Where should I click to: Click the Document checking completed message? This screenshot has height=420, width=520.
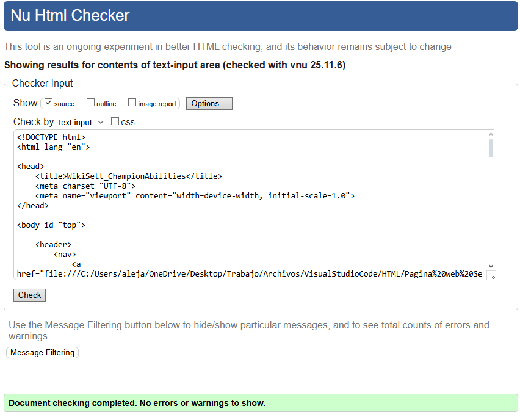(137, 403)
